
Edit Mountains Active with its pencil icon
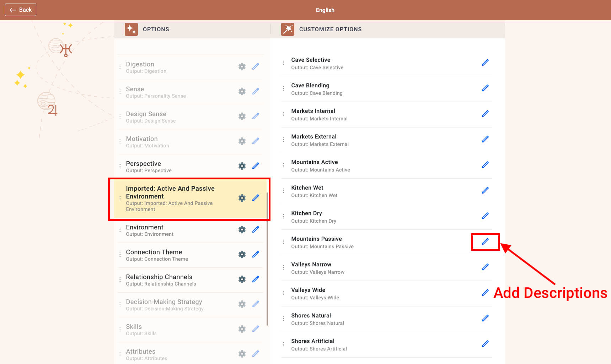485,165
